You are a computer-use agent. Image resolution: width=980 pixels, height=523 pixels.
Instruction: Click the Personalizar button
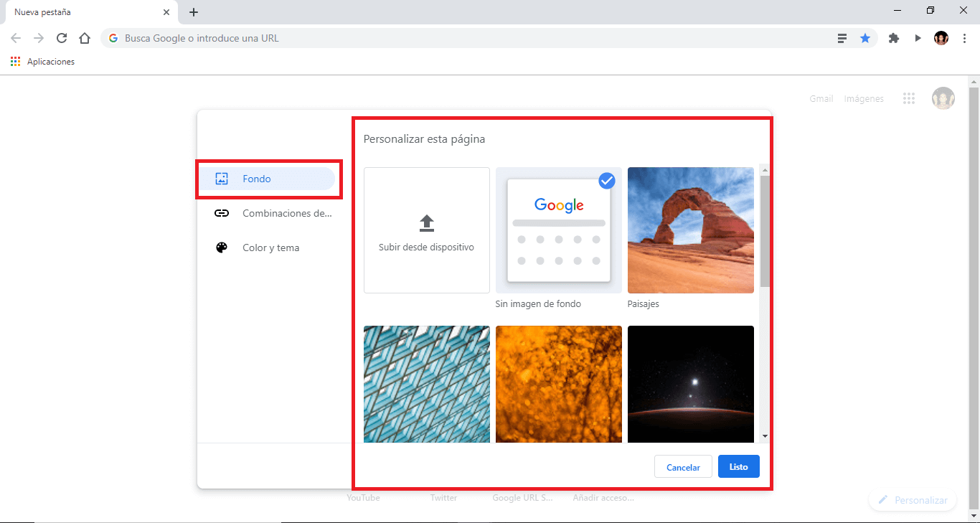(x=913, y=500)
